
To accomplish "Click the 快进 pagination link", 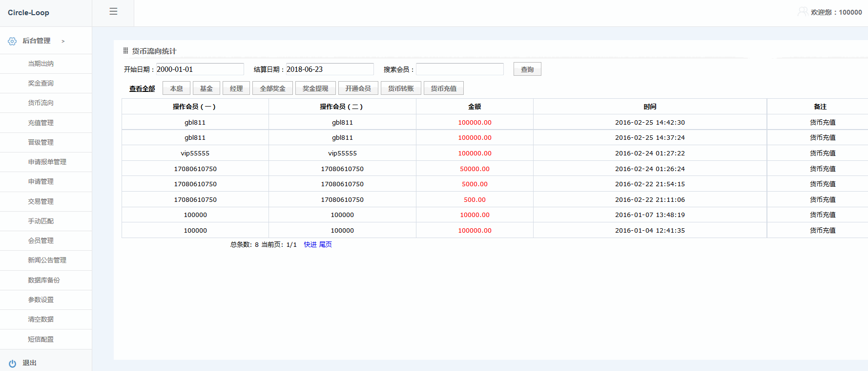I will pyautogui.click(x=310, y=244).
